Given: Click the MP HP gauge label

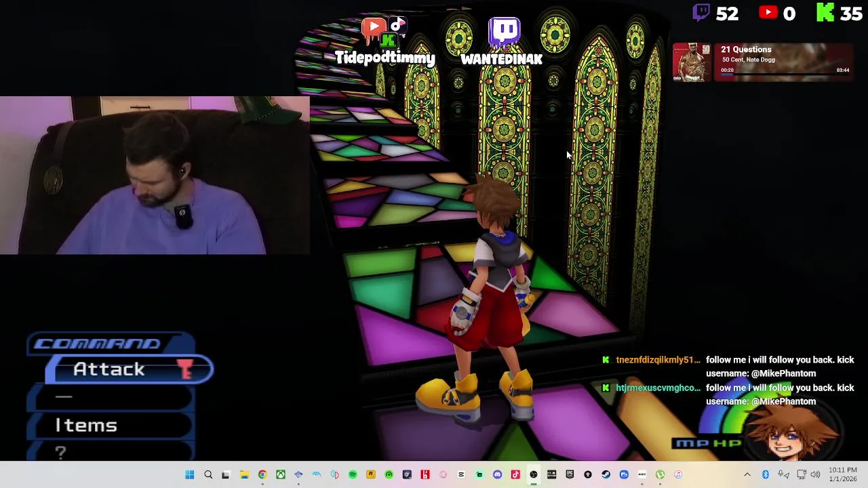Looking at the screenshot, I should (707, 443).
